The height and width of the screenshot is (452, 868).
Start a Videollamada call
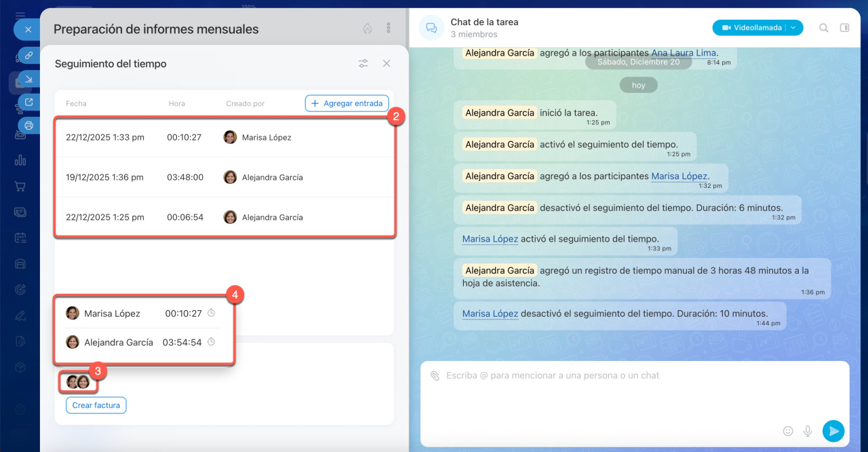pyautogui.click(x=750, y=28)
